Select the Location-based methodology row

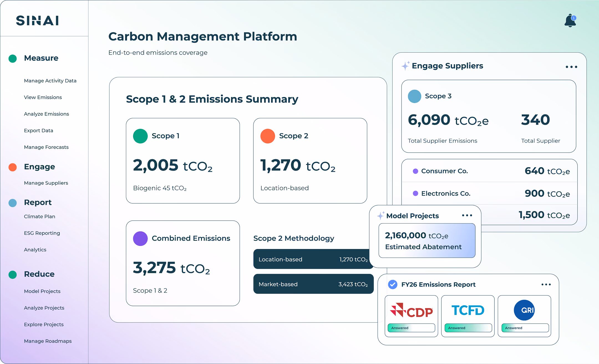coord(313,259)
